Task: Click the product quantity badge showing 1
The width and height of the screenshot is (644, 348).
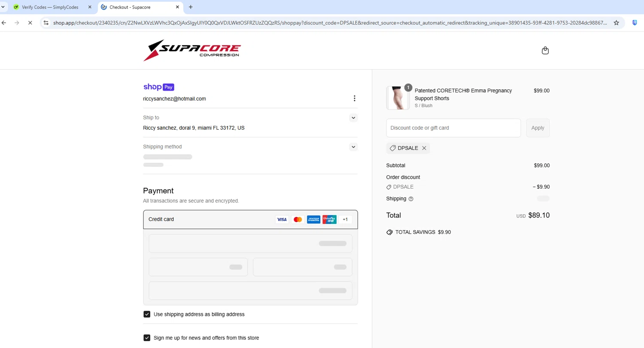Action: coord(408,88)
